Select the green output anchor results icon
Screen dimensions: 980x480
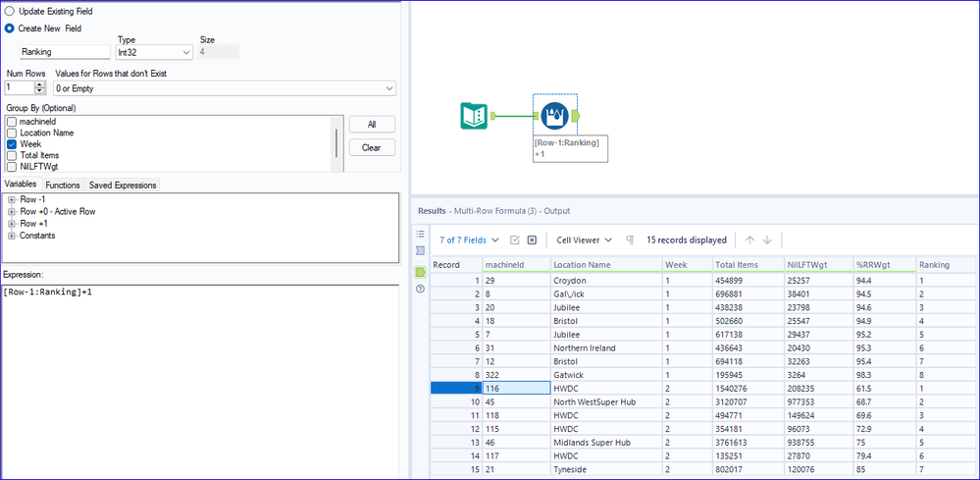pos(420,272)
